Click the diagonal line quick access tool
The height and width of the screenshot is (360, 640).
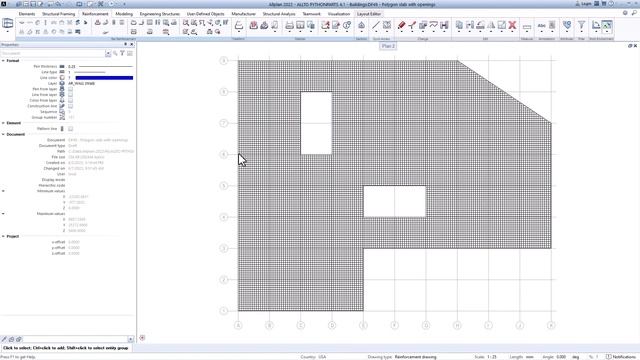pyautogui.click(x=376, y=25)
